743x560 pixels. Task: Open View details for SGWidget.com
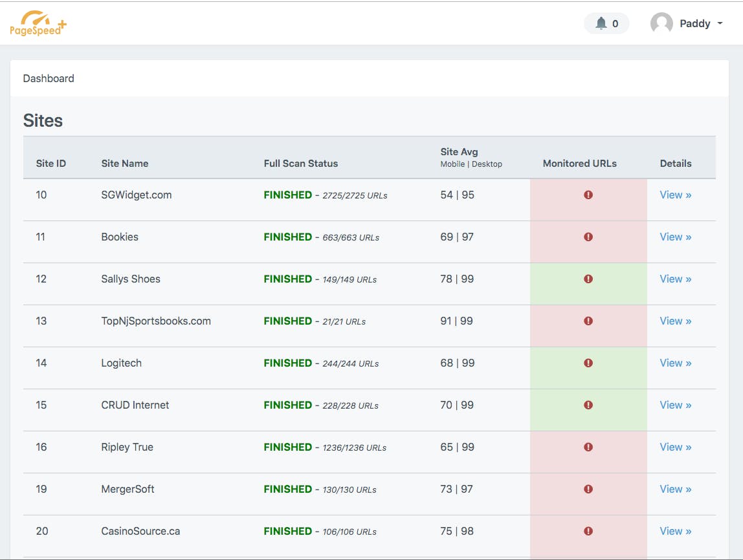pyautogui.click(x=675, y=195)
